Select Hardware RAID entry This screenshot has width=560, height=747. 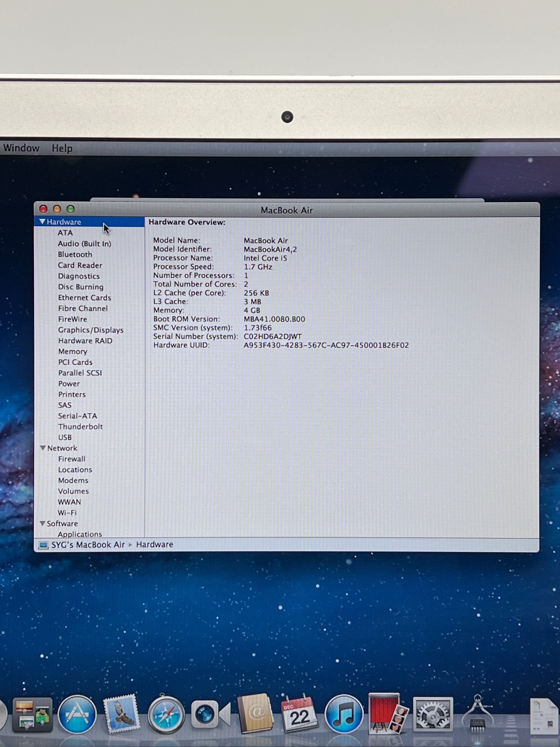[85, 340]
